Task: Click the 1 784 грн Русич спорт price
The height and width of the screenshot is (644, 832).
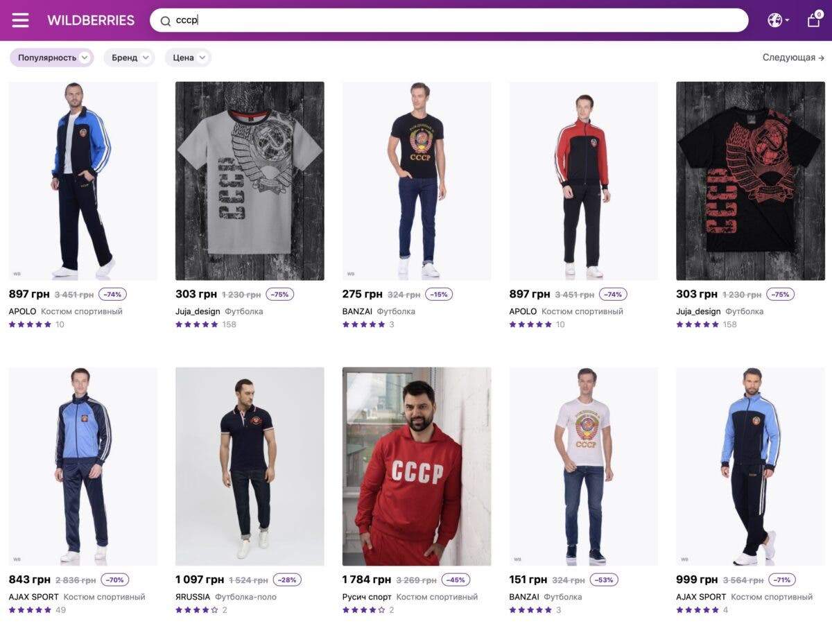Action: pyautogui.click(x=366, y=580)
